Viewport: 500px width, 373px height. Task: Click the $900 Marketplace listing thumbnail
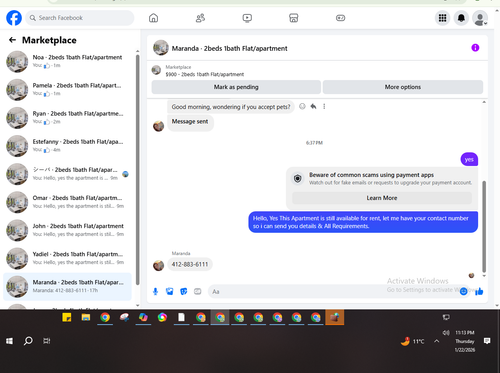coord(156,70)
